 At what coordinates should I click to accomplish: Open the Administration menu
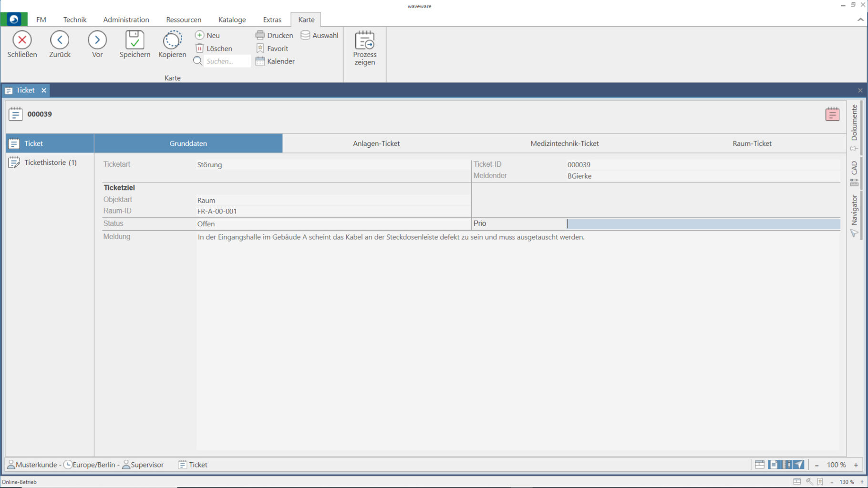pos(126,20)
